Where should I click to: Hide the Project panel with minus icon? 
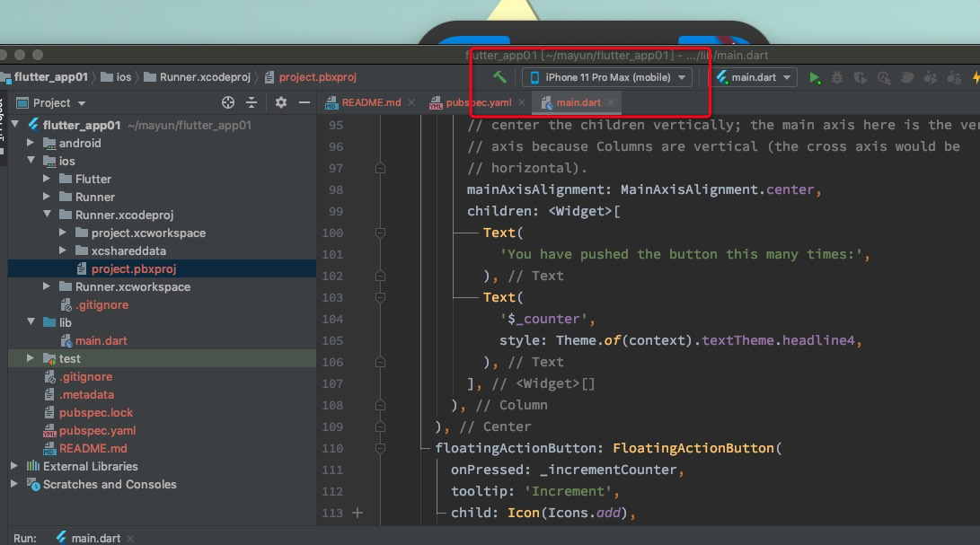pyautogui.click(x=305, y=102)
